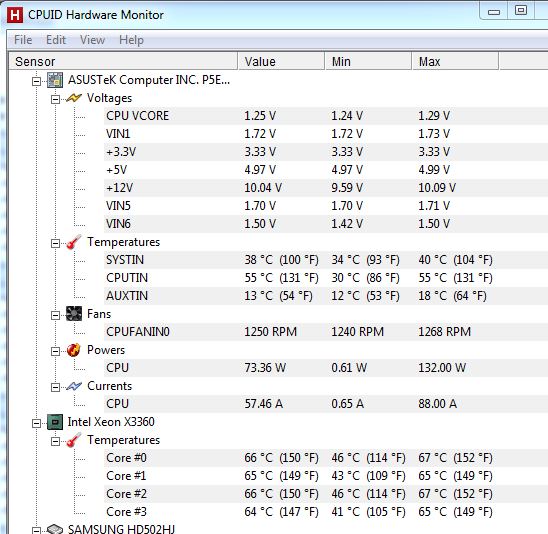Click the Min column header

coord(368,62)
